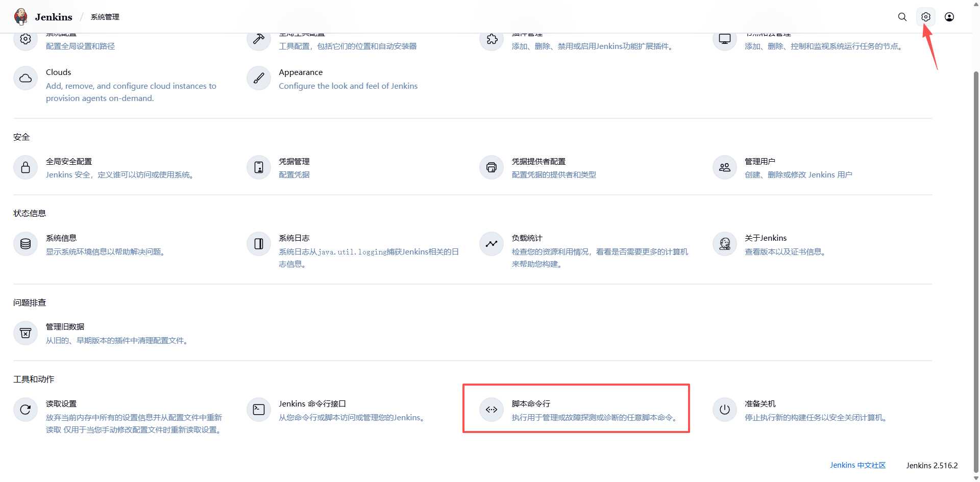Image resolution: width=980 pixels, height=482 pixels.
Task: Click the 读取设置 reload icon
Action: (26, 410)
